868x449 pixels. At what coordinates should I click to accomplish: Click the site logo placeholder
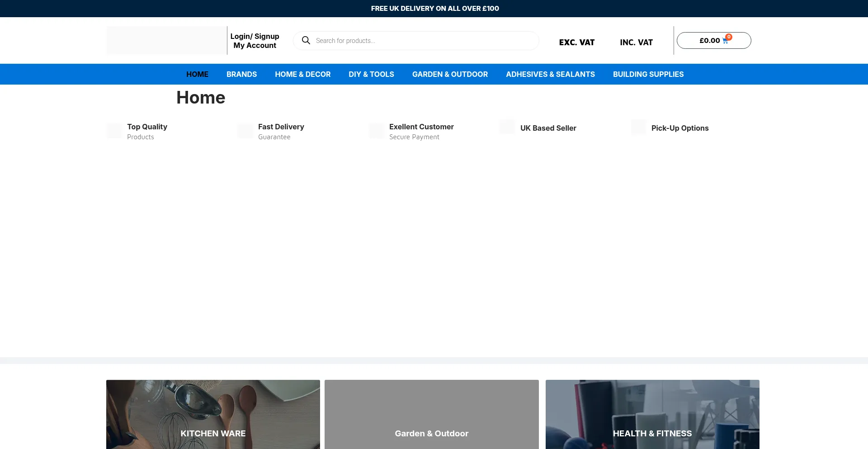[x=166, y=40]
